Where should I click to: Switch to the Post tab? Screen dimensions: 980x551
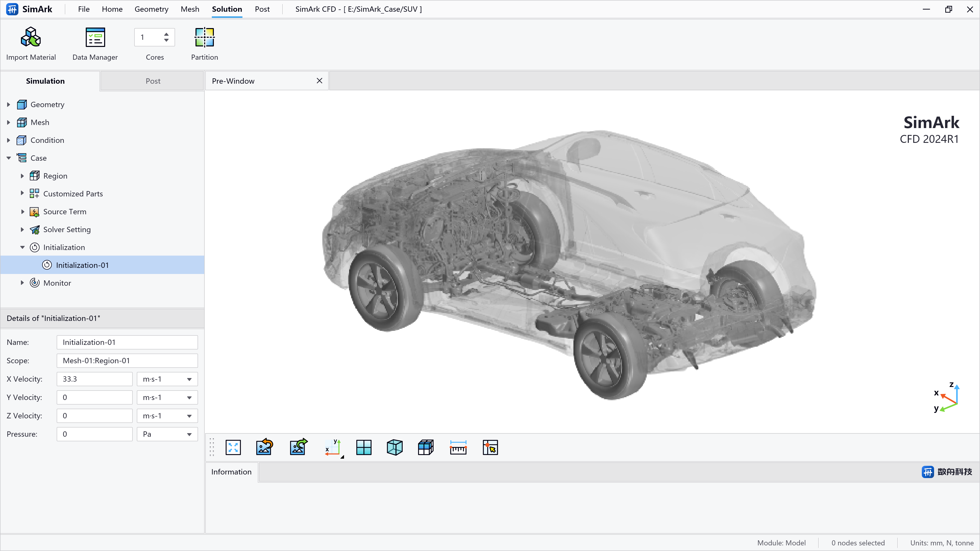153,81
